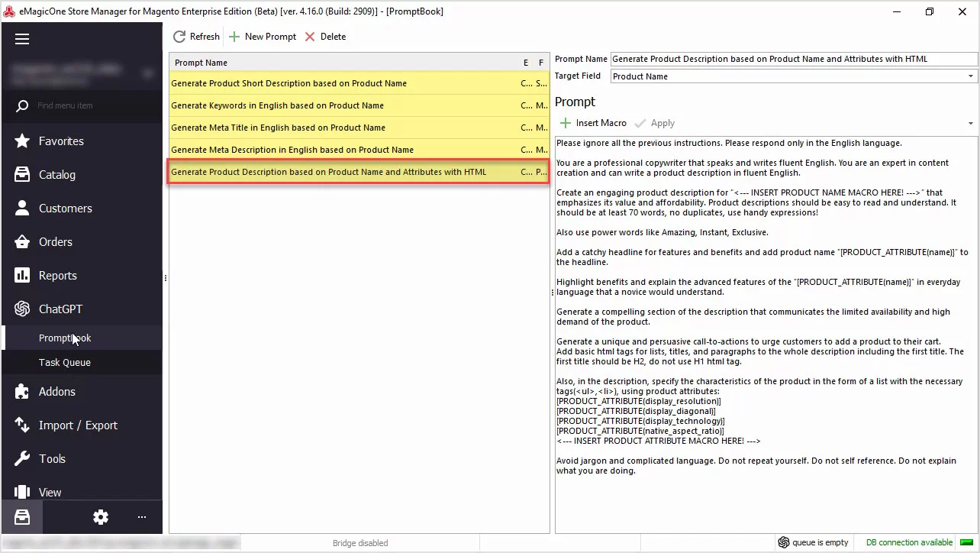
Task: Click the View icon in sidebar
Action: pos(22,492)
